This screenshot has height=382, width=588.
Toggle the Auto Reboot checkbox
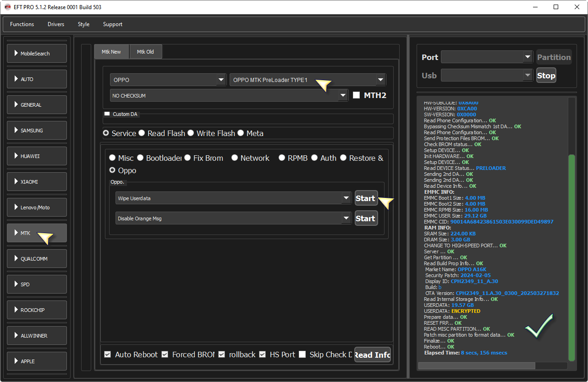tap(108, 355)
